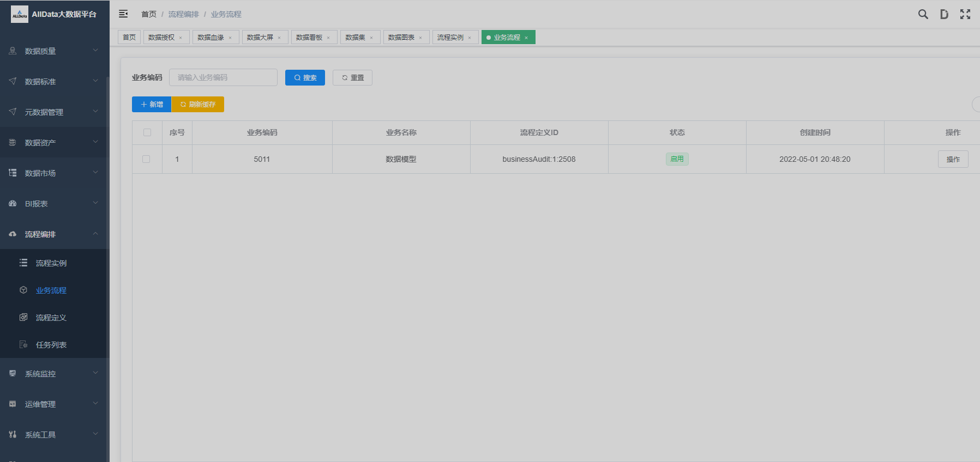This screenshot has height=462, width=980.
Task: Click the document icon in top bar
Action: point(944,14)
